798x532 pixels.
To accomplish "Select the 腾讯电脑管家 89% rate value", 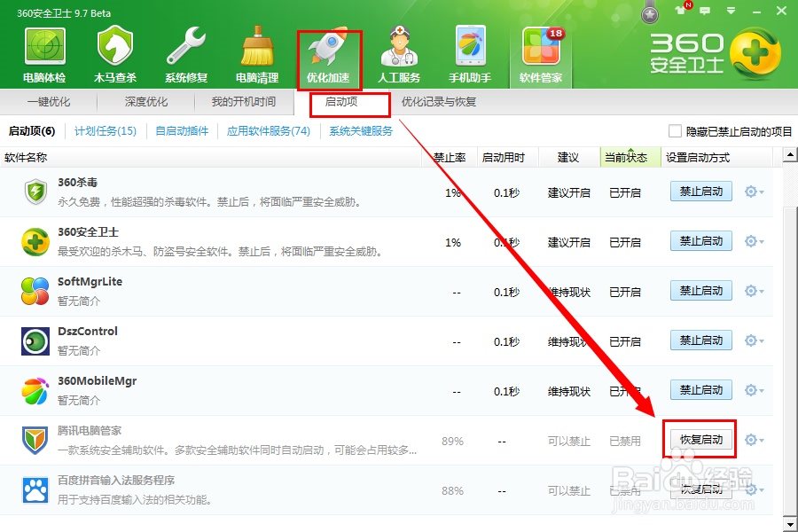I will pyautogui.click(x=452, y=441).
